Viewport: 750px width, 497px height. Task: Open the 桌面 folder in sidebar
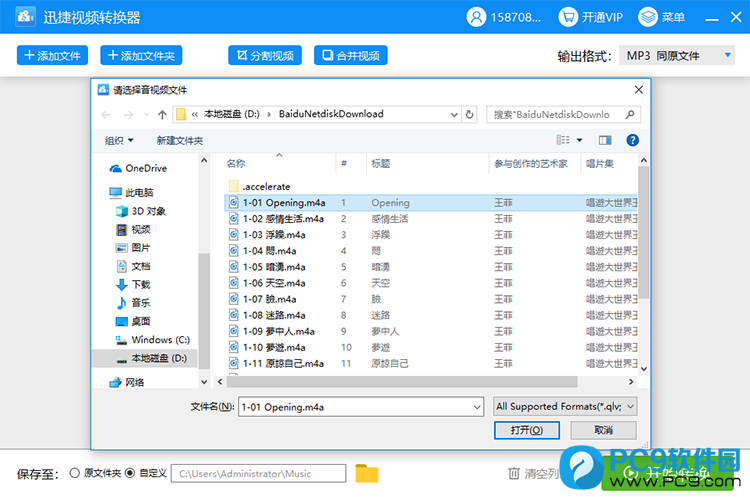133,321
